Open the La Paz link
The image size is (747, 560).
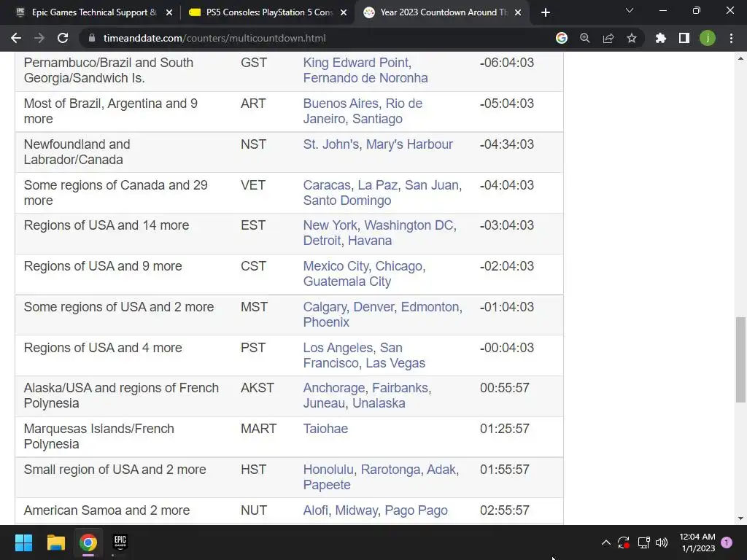pyautogui.click(x=377, y=184)
